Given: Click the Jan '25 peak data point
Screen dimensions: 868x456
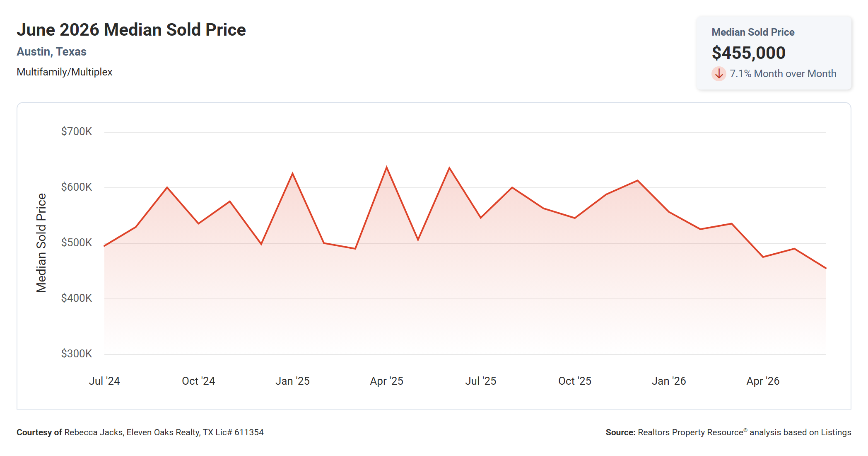Looking at the screenshot, I should [x=293, y=173].
